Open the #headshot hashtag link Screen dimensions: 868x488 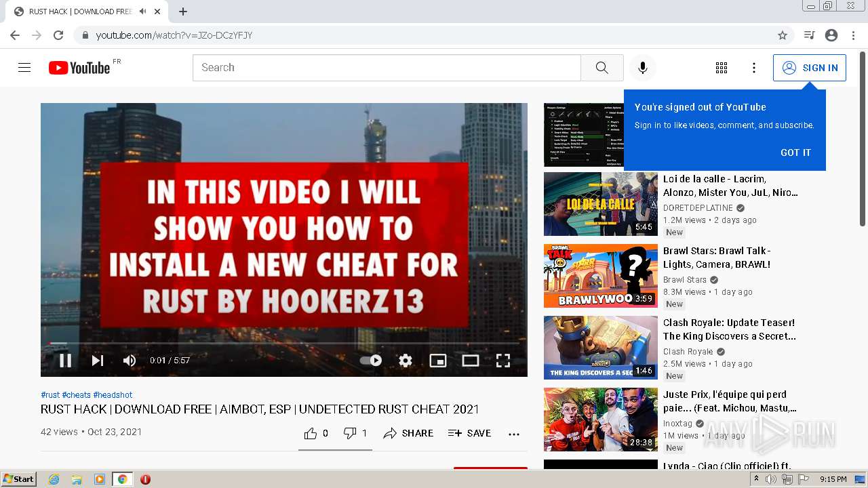(113, 395)
